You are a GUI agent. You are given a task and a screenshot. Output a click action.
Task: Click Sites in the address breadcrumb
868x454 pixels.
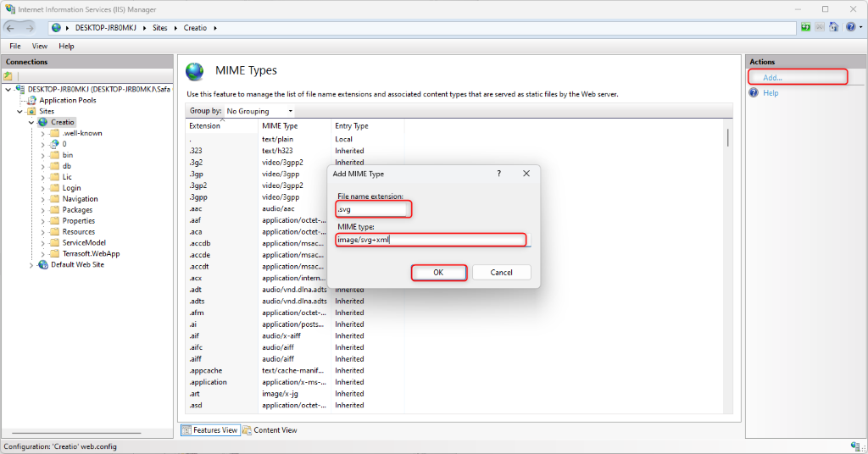pos(159,28)
